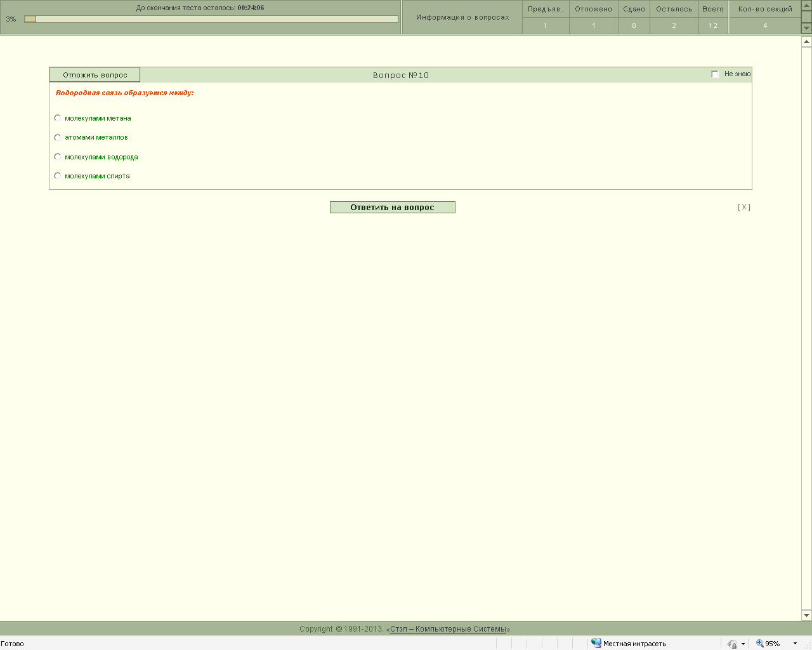Click the protected mode lock icon

pyautogui.click(x=732, y=644)
